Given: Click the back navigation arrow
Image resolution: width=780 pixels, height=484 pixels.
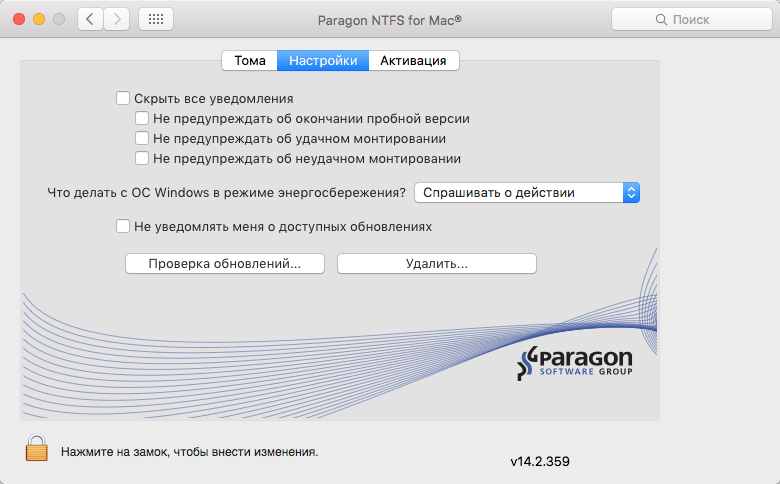Looking at the screenshot, I should [x=91, y=19].
